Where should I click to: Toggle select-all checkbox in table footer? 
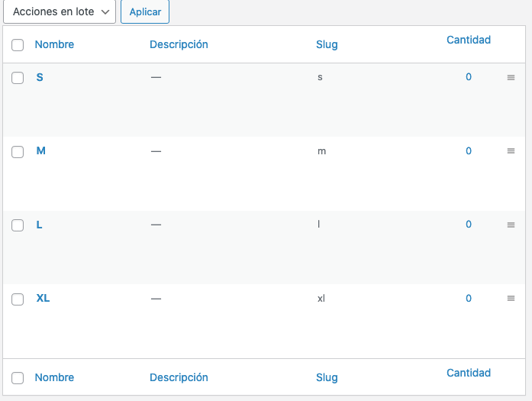(x=18, y=378)
